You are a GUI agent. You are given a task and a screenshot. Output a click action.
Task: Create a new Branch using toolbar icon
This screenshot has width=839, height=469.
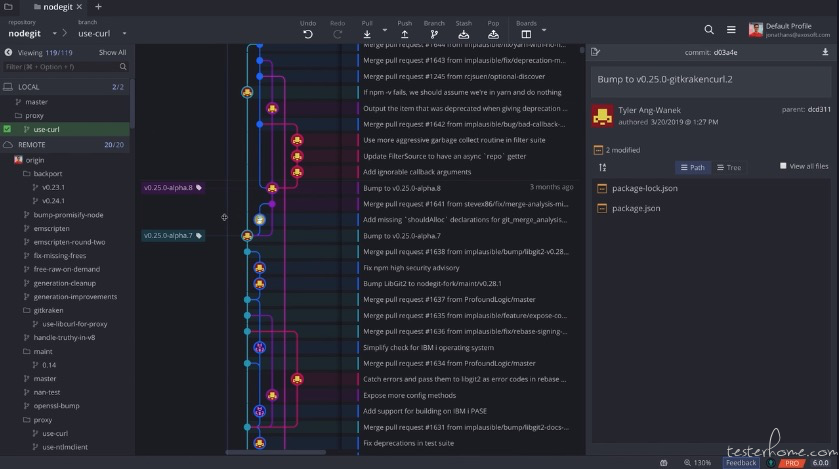coord(434,34)
